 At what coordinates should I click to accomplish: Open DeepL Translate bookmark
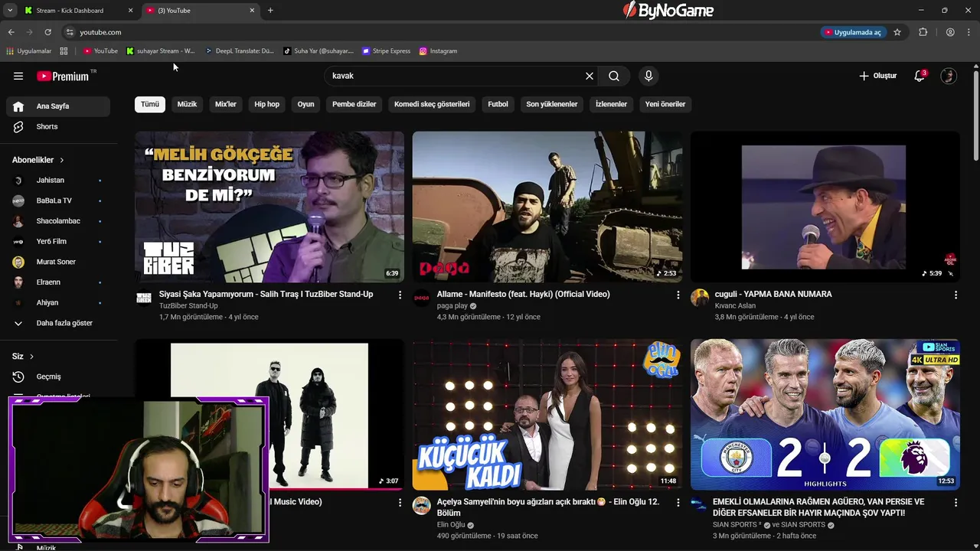[x=240, y=51]
